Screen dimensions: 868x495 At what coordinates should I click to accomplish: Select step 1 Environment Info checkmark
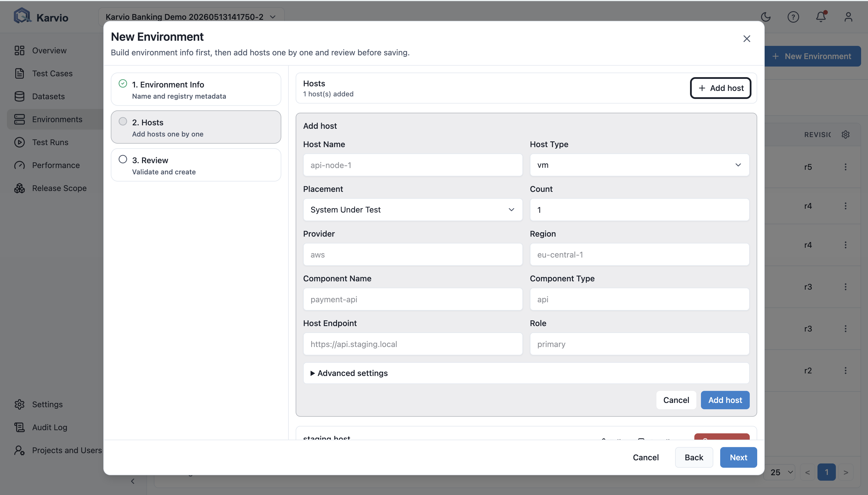[123, 84]
